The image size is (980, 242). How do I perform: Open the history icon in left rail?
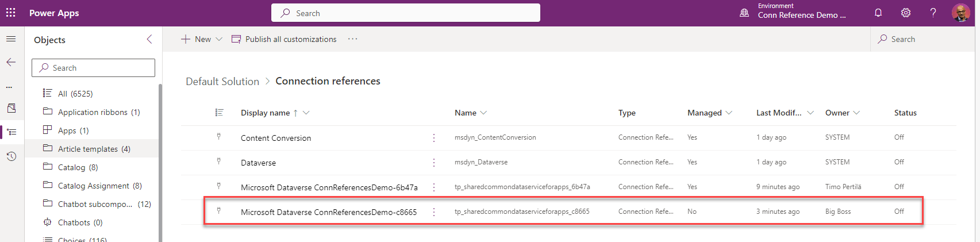pyautogui.click(x=11, y=156)
